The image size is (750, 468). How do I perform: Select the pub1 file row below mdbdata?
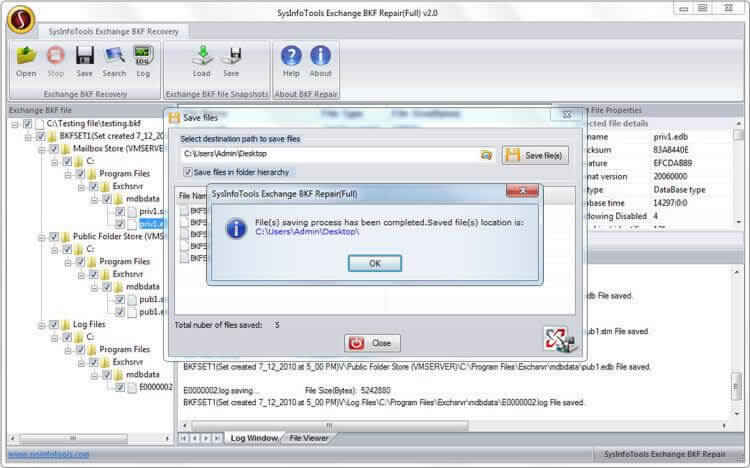point(152,300)
